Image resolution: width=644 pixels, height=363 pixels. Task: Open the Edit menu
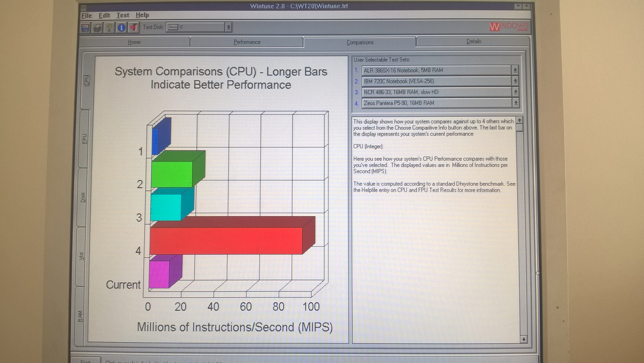[104, 15]
